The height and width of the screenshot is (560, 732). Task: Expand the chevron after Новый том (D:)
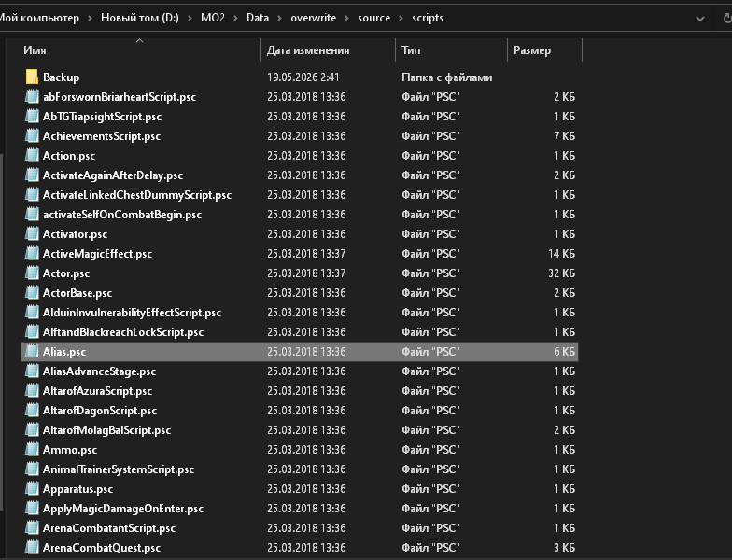[x=190, y=19]
